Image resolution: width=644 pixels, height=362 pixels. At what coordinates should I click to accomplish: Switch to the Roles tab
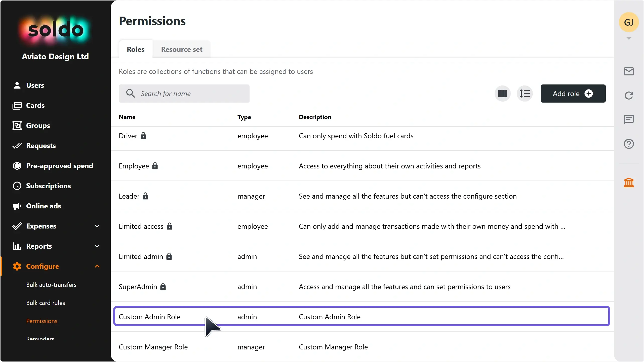click(136, 49)
